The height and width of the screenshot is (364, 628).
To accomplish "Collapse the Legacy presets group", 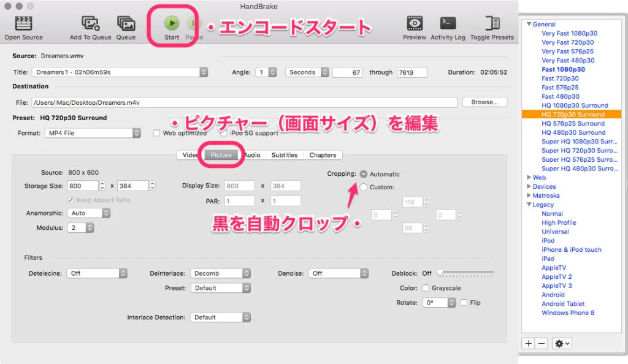I will pos(529,205).
